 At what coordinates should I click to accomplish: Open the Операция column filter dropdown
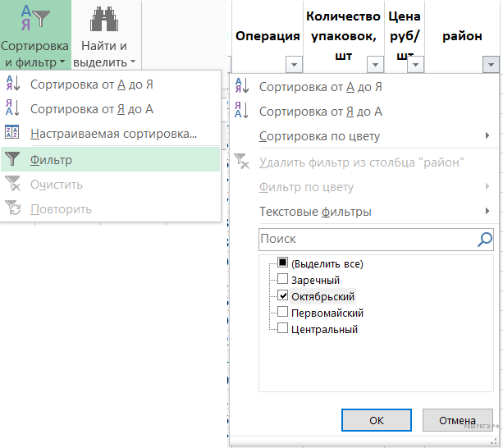(x=293, y=65)
